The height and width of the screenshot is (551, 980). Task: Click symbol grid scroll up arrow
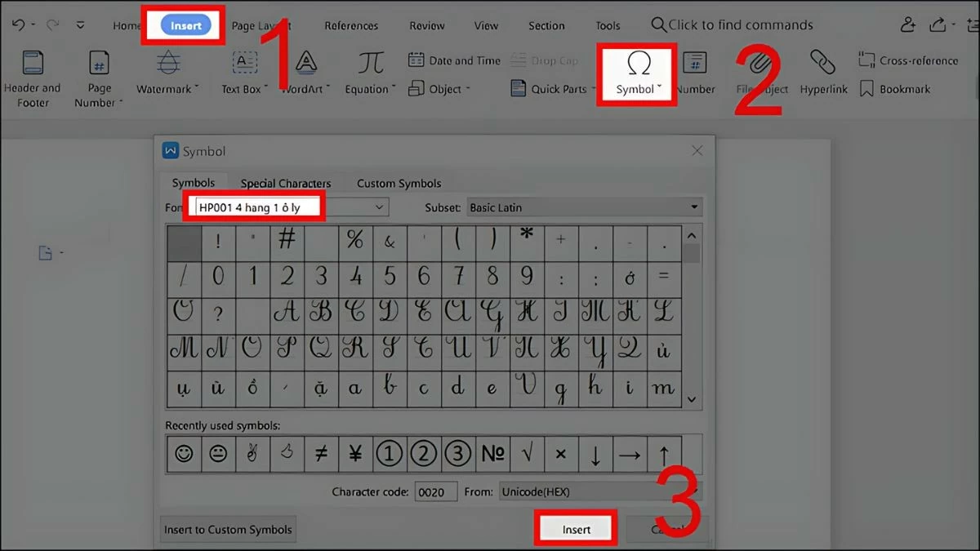(x=693, y=237)
